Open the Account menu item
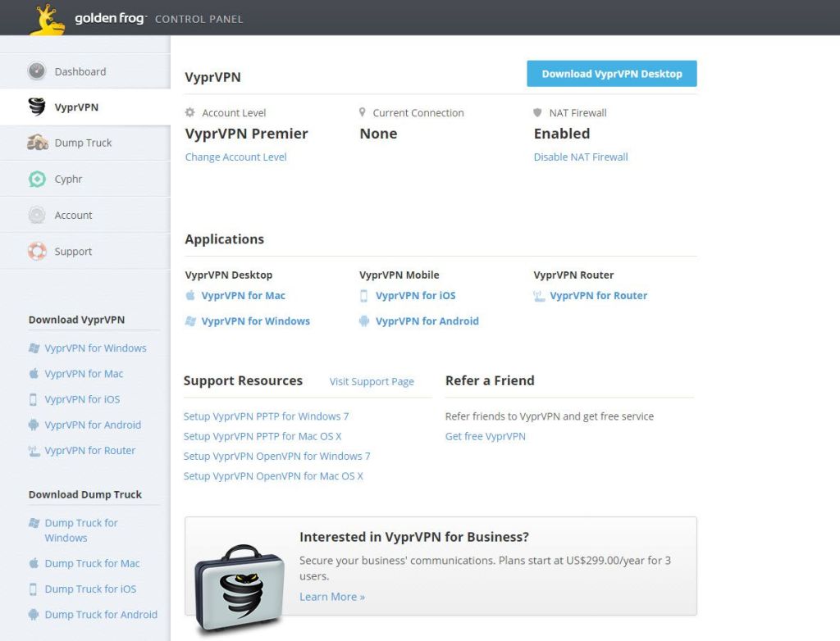Screen dimensions: 840x641 tap(85, 215)
